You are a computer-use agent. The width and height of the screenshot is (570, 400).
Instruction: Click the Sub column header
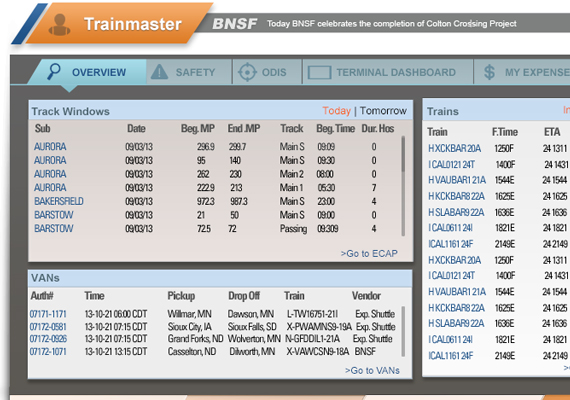(43, 128)
